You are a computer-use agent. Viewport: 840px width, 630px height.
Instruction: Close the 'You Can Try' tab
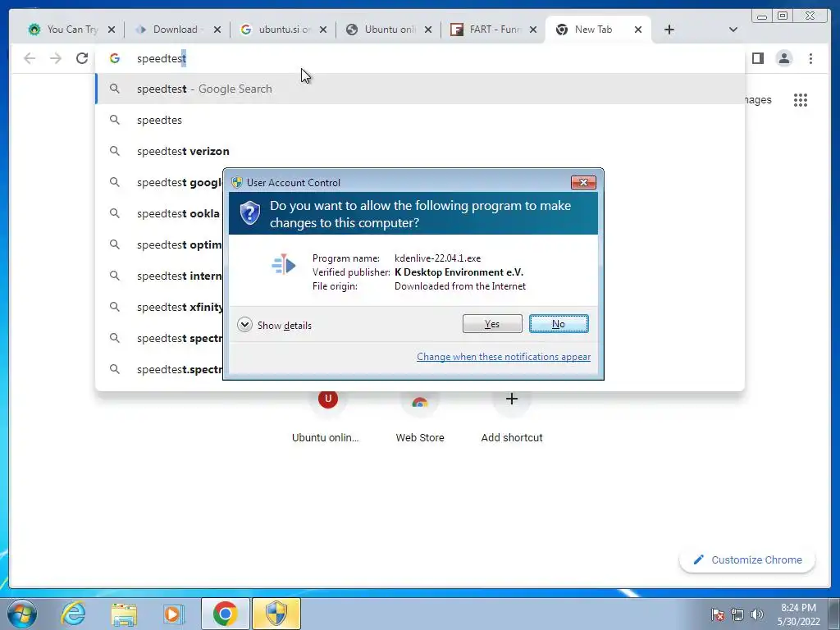point(112,30)
